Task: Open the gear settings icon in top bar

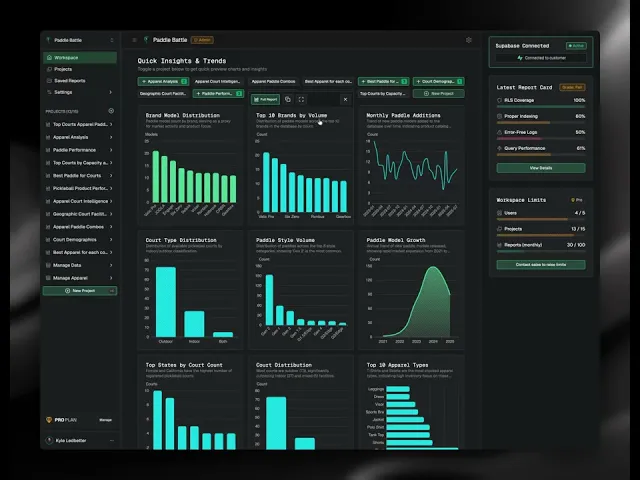Action: pos(469,40)
